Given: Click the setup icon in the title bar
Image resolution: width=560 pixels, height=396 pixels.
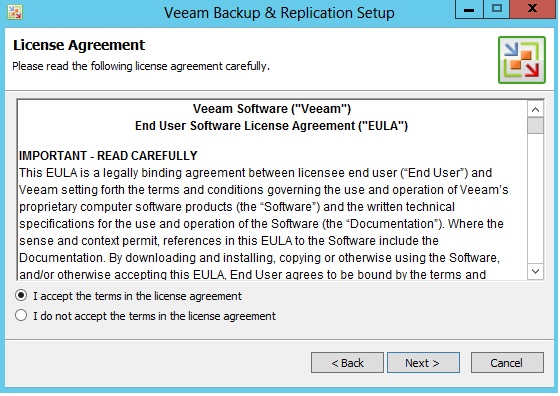Looking at the screenshot, I should click(15, 12).
